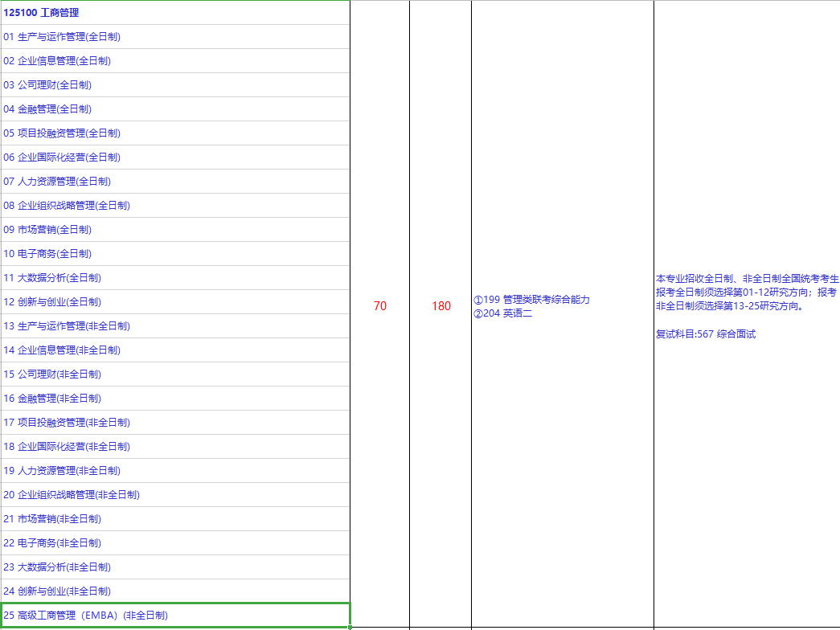Click the 11 大数据分析(全日制) cell
The image size is (840, 630).
click(x=174, y=278)
